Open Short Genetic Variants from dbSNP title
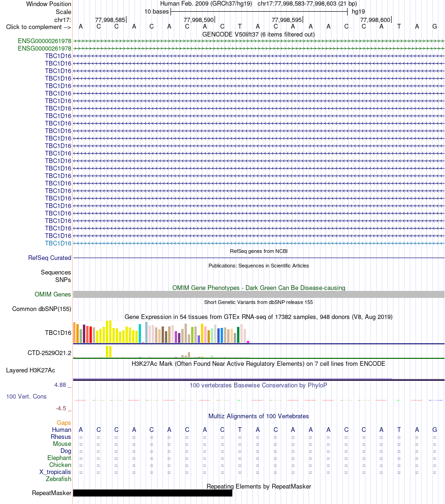The image size is (445, 504). coord(259,302)
